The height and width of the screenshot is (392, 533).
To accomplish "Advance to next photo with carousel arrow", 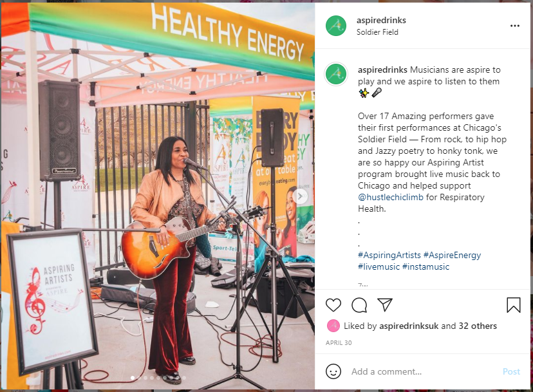I will tap(301, 196).
